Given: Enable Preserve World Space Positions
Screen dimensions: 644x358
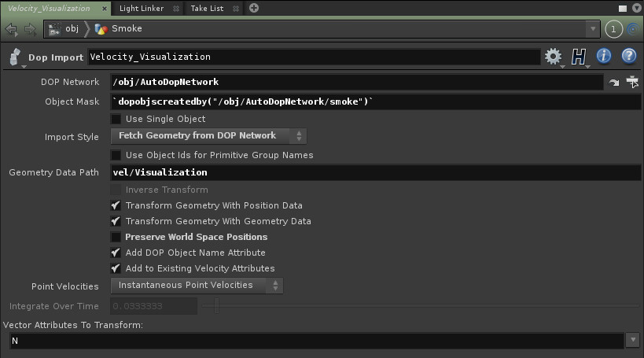Looking at the screenshot, I should [116, 237].
